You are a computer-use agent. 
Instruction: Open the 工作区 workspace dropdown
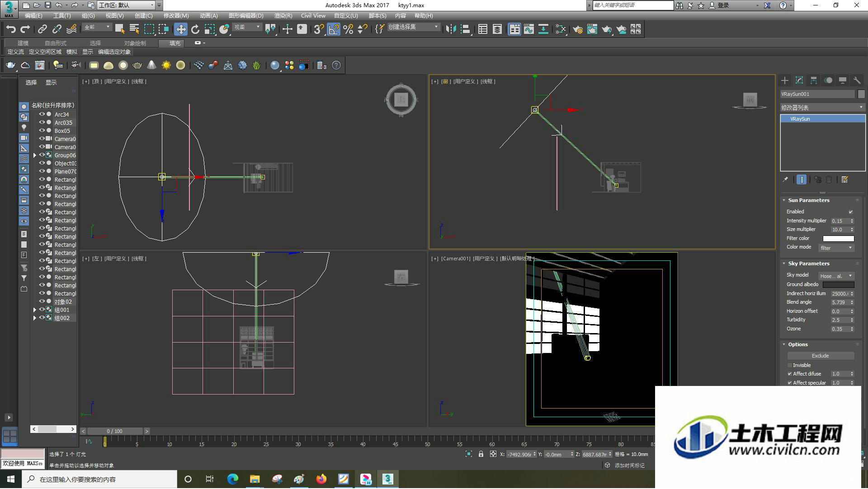point(127,5)
